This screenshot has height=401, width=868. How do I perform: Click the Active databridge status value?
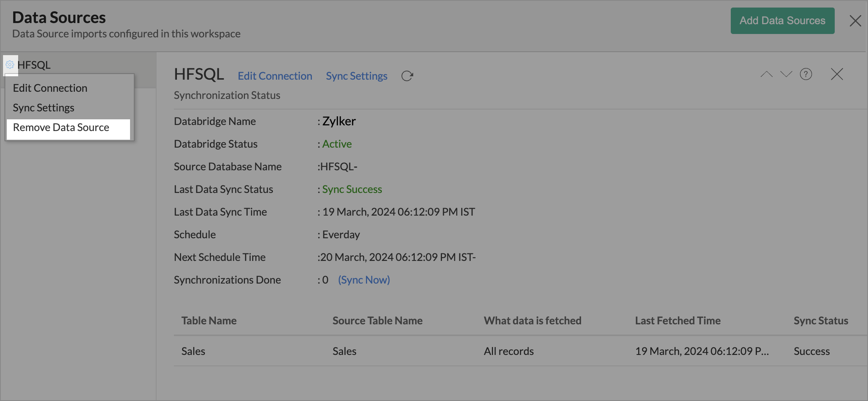337,144
